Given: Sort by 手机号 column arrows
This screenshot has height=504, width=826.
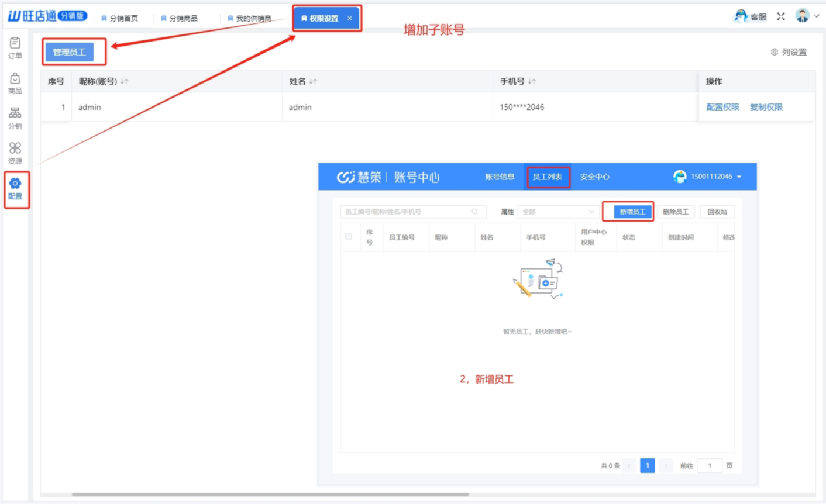Looking at the screenshot, I should tap(531, 81).
